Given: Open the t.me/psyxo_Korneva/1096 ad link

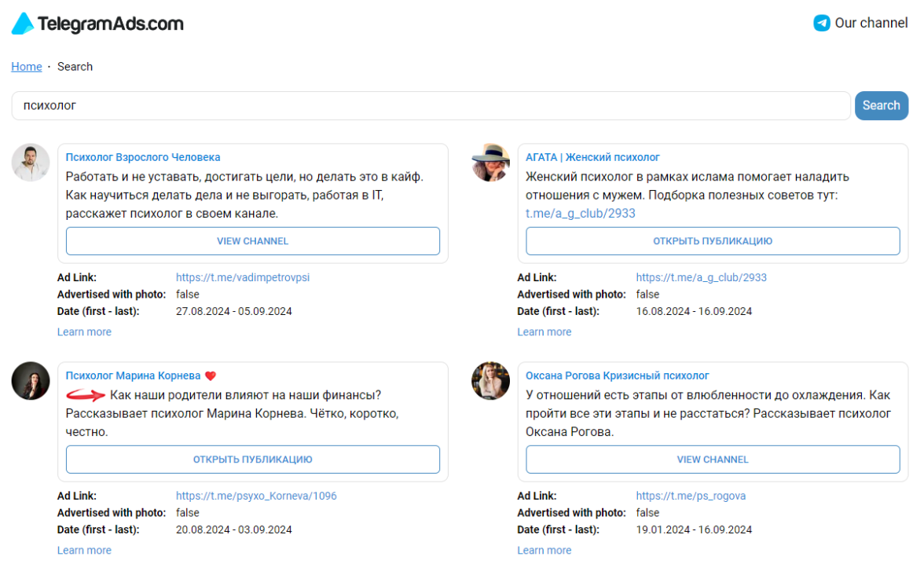Looking at the screenshot, I should coord(256,496).
